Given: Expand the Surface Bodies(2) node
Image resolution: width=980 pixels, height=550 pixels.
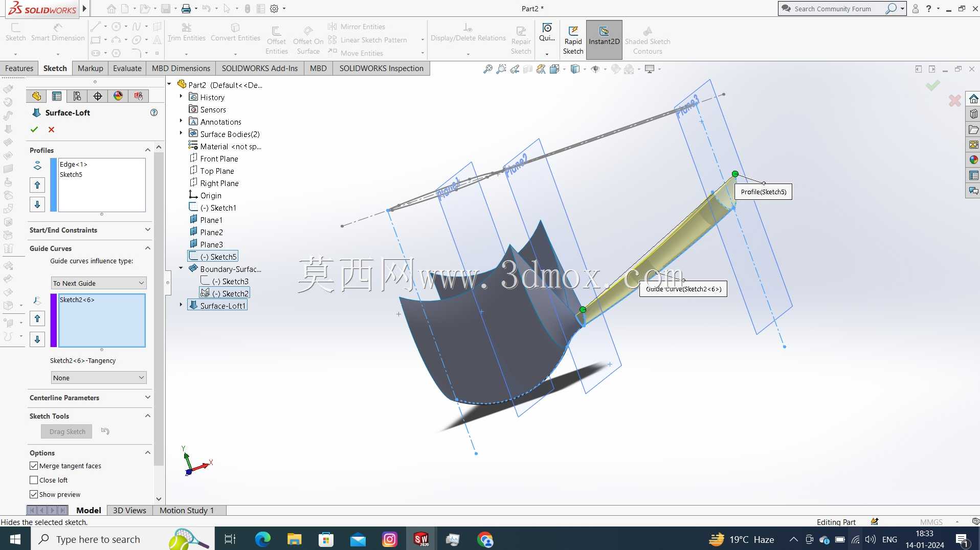Looking at the screenshot, I should click(x=181, y=133).
